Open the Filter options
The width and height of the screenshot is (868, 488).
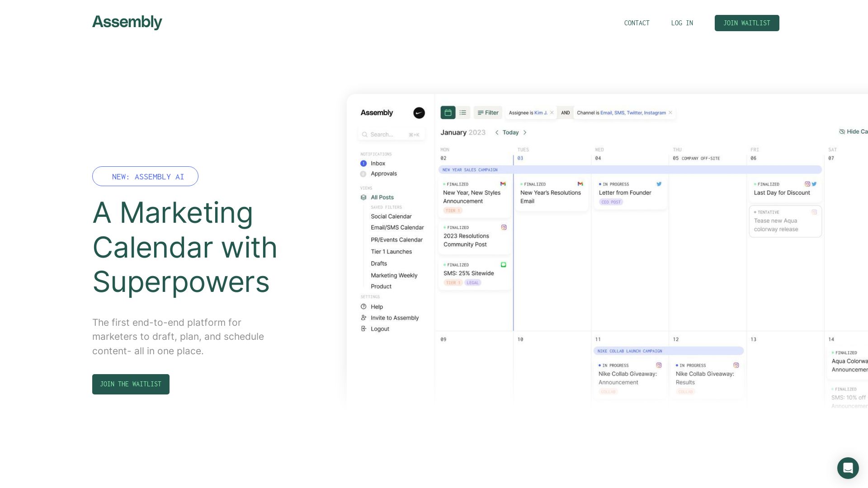[488, 113]
